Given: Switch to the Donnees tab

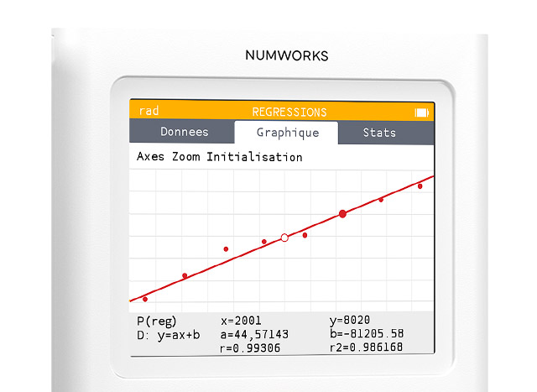Looking at the screenshot, I should click(x=182, y=132).
